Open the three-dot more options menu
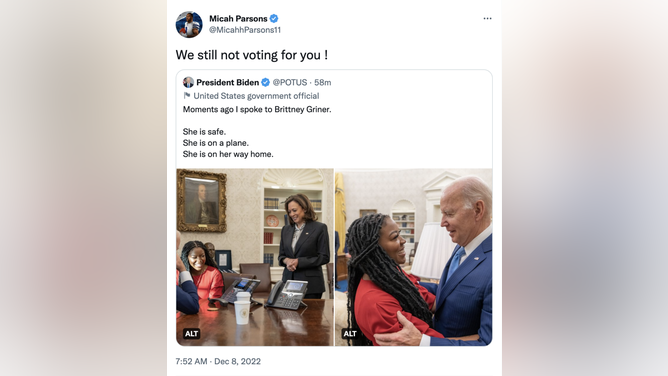 487,19
